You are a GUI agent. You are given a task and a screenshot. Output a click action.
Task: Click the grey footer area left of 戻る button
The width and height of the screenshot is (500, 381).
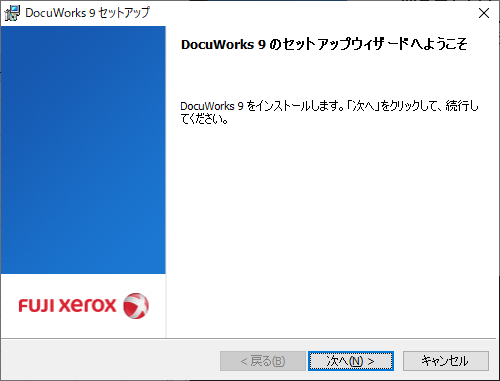click(x=110, y=361)
